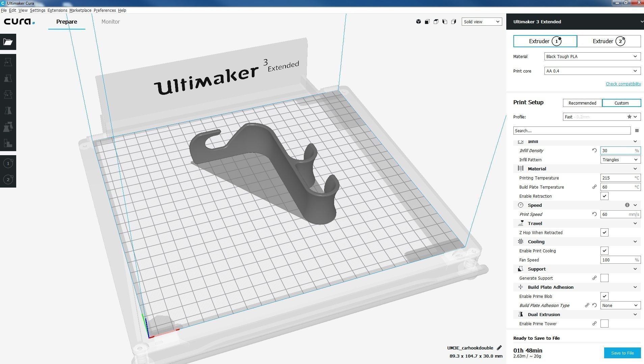Click the Fan Speed value field
This screenshot has height=364, width=644.
click(x=620, y=260)
